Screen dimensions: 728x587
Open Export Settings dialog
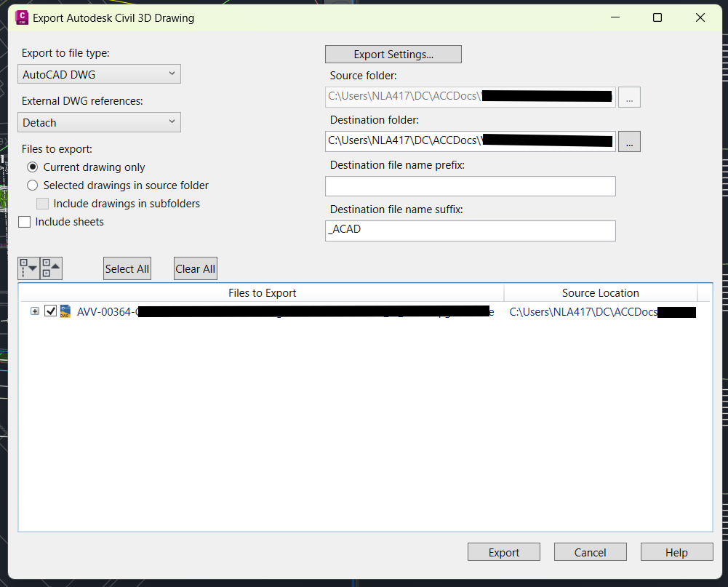tap(393, 55)
